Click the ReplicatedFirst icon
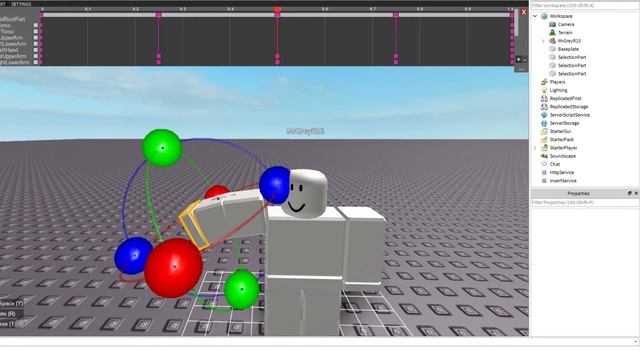Screen dimensions: 640x360 coord(544,98)
